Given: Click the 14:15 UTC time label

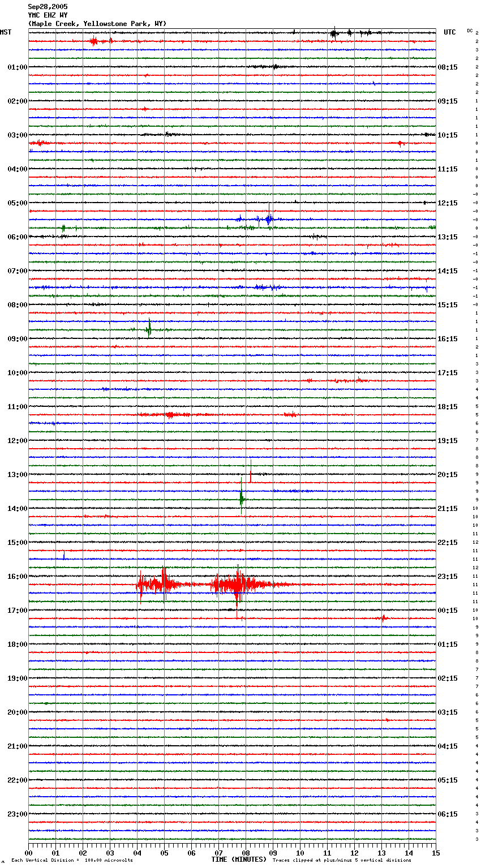Looking at the screenshot, I should pos(448,271).
